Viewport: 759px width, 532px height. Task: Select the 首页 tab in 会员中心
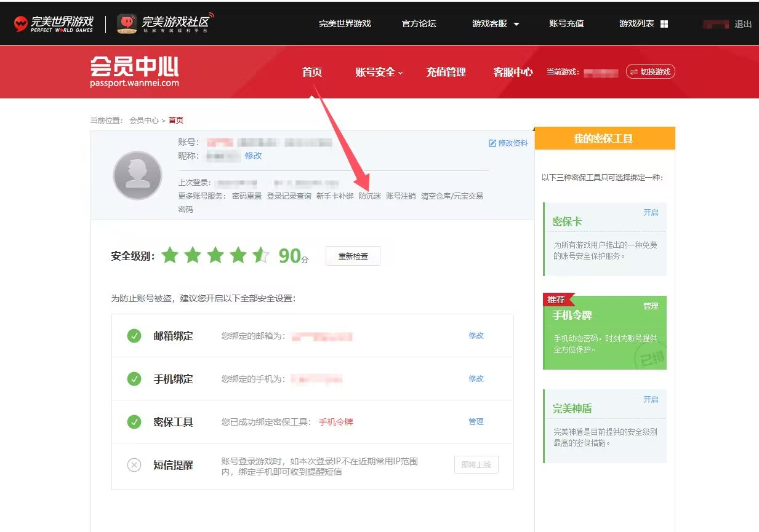(312, 72)
